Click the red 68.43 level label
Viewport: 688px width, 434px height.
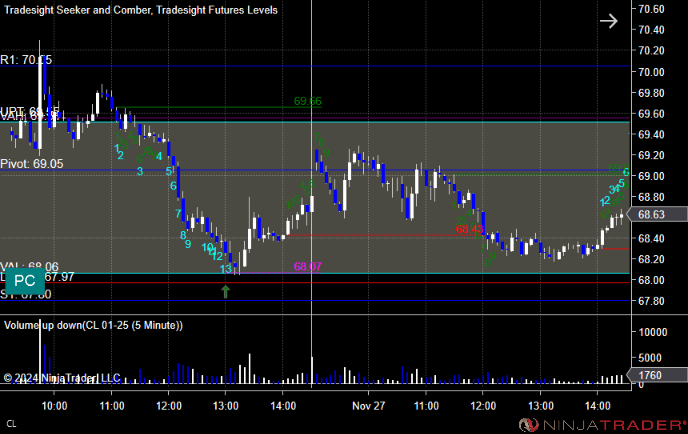pos(469,229)
